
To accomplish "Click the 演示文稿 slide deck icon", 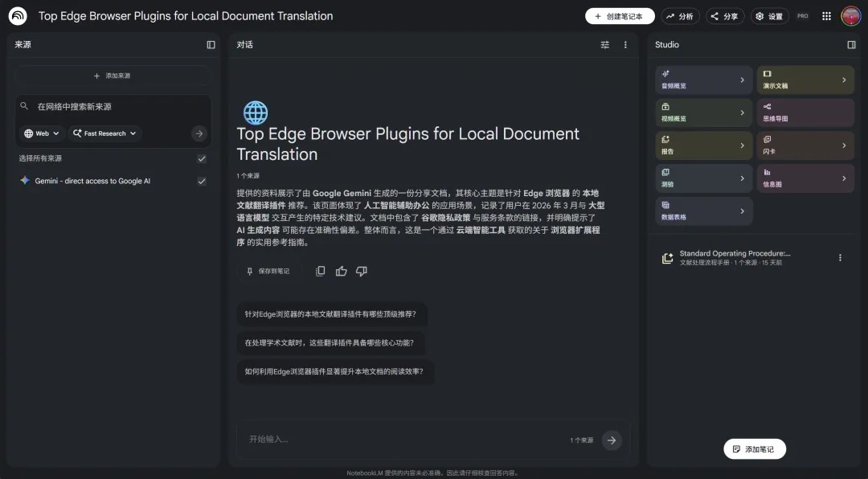I will pos(768,74).
